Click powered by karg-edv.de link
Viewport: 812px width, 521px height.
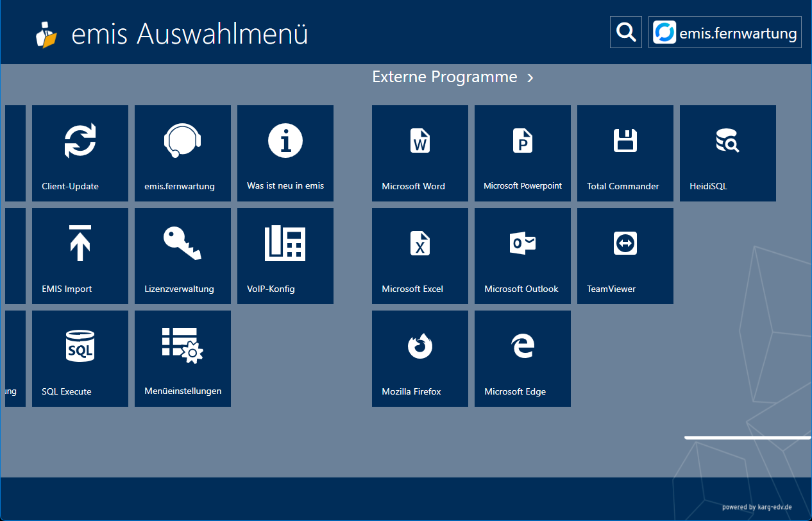pyautogui.click(x=757, y=507)
